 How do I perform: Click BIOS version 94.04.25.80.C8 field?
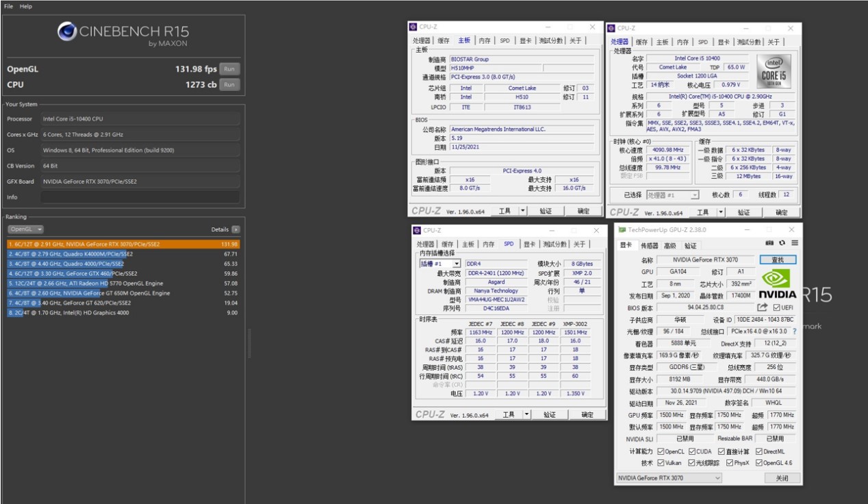pyautogui.click(x=705, y=307)
